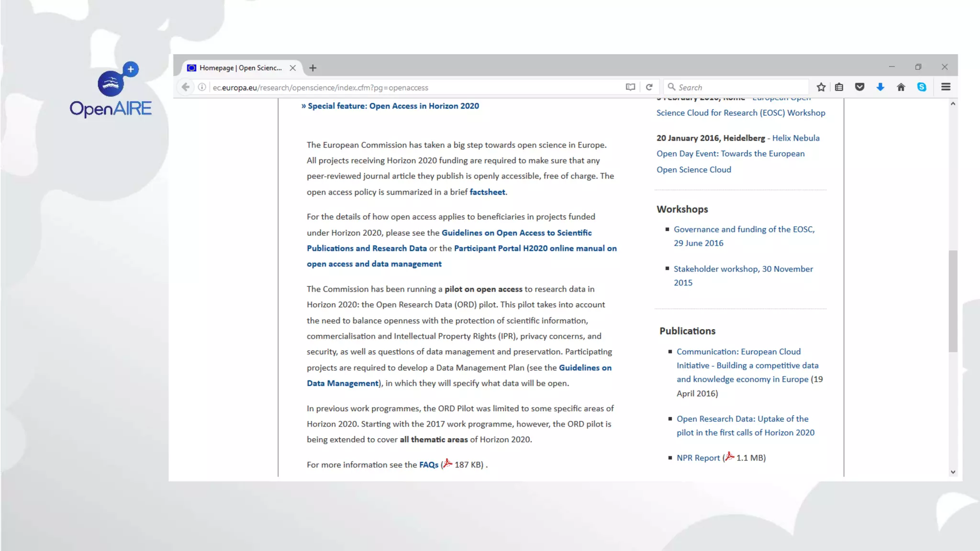The image size is (980, 551).
Task: Open the factsheet link
Action: pyautogui.click(x=487, y=192)
